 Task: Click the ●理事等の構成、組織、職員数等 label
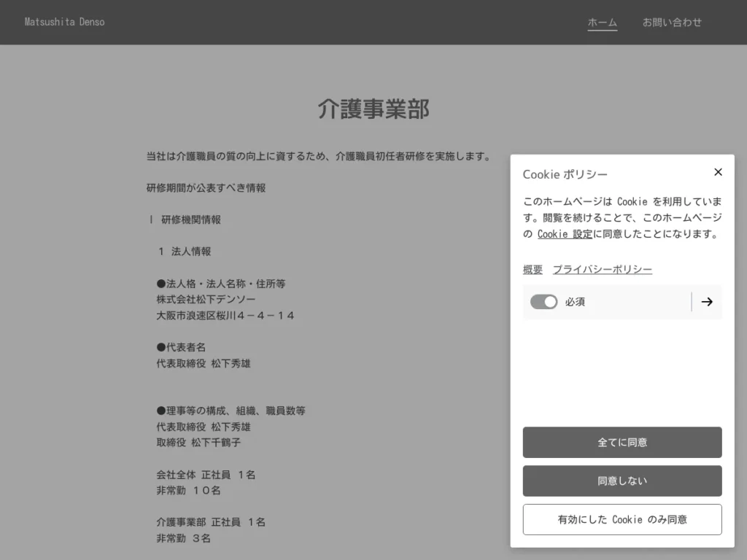click(x=231, y=411)
